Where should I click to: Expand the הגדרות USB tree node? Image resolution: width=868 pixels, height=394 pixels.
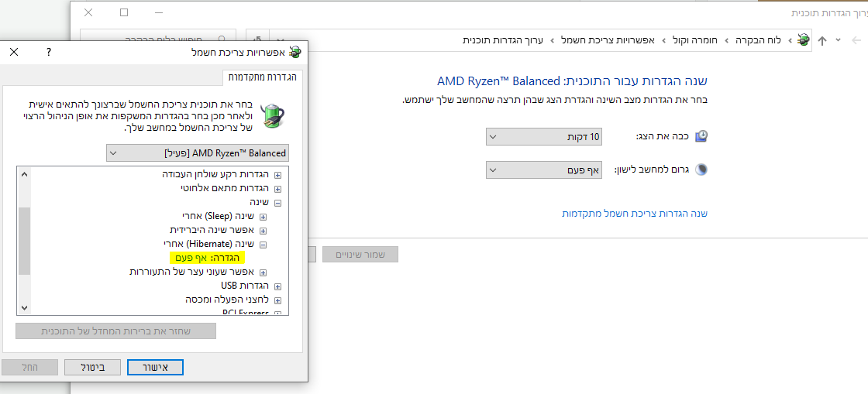coord(277,286)
